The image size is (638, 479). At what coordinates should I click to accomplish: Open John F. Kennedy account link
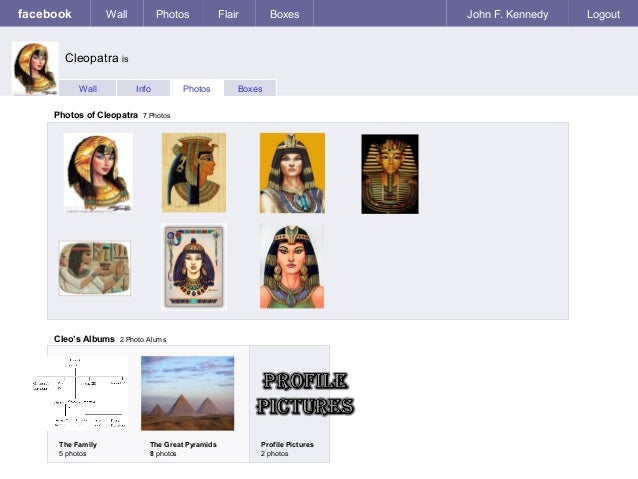click(x=507, y=14)
